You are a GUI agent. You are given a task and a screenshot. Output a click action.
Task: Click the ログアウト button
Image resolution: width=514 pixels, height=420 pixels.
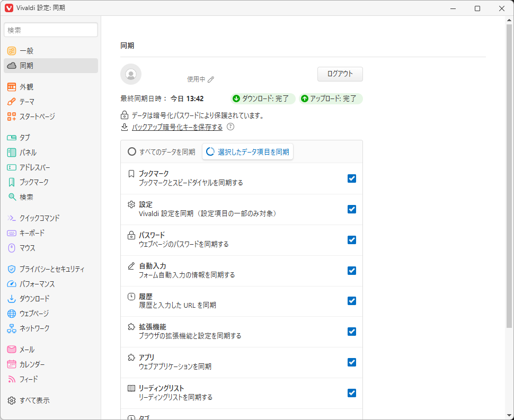(x=340, y=74)
